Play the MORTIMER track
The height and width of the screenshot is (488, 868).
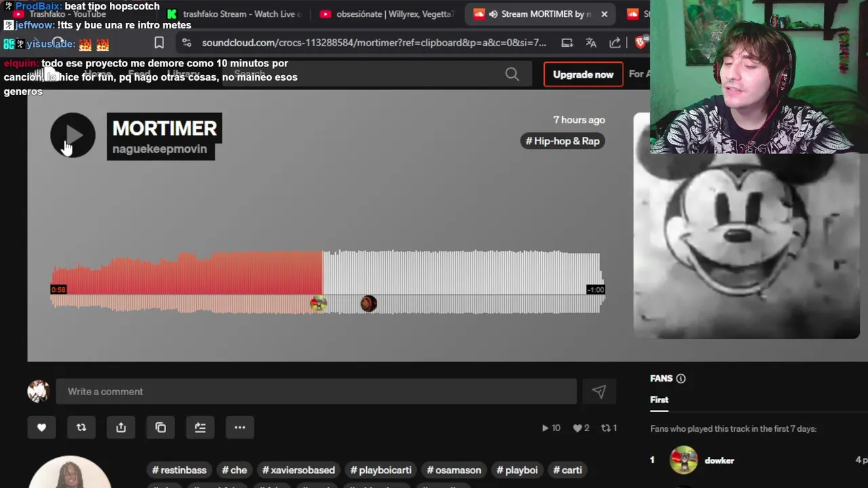click(x=73, y=135)
